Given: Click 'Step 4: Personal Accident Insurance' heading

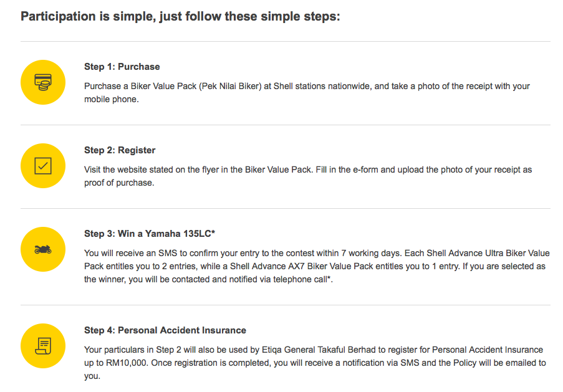Looking at the screenshot, I should pos(165,330).
